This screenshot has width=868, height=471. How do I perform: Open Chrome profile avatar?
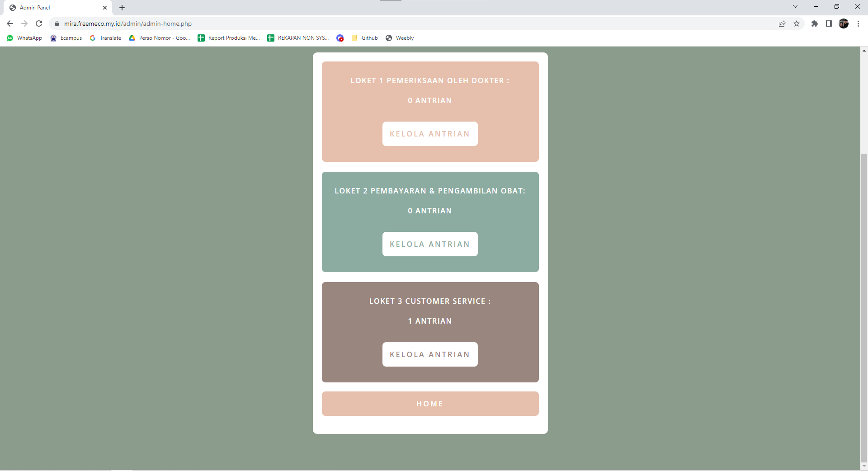point(844,24)
